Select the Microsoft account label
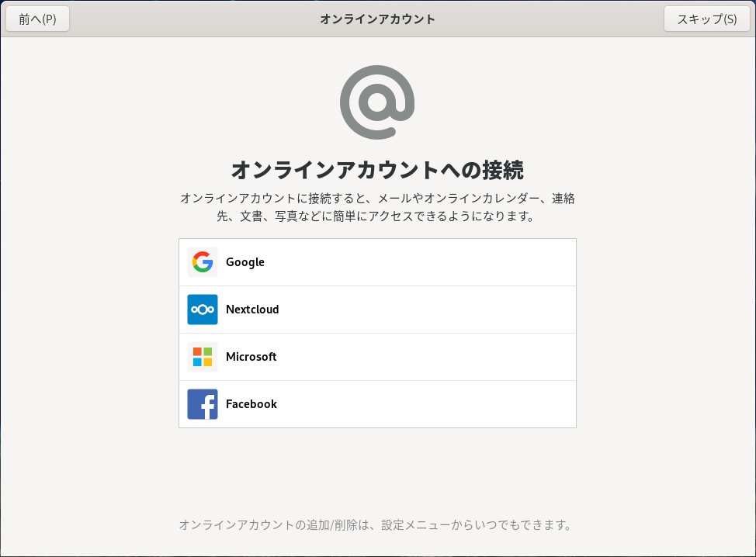 pyautogui.click(x=251, y=357)
